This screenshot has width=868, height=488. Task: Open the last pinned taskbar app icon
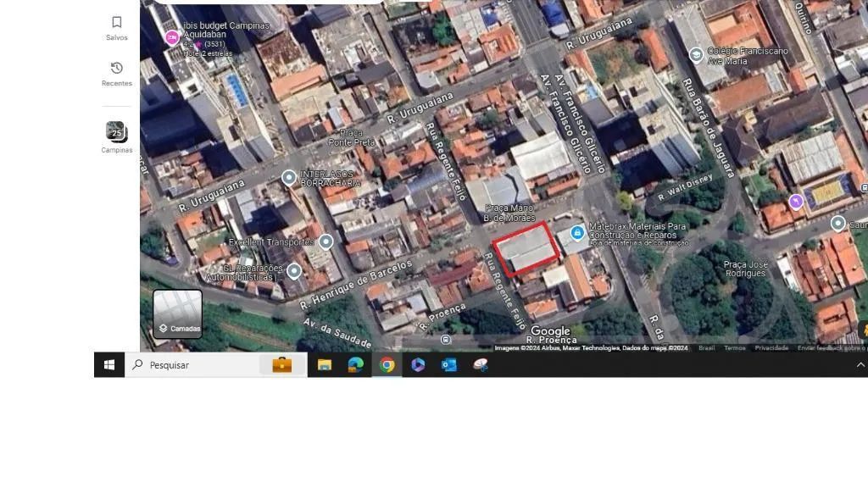coord(481,364)
